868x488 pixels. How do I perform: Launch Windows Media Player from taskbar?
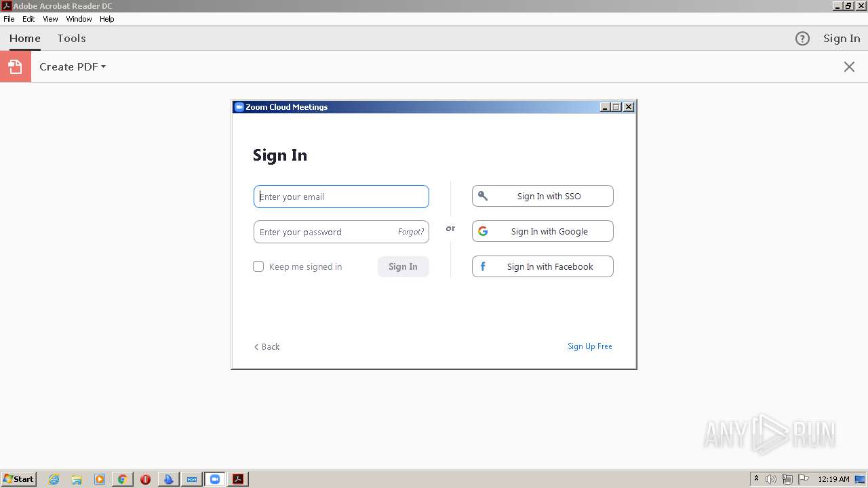coord(100,479)
